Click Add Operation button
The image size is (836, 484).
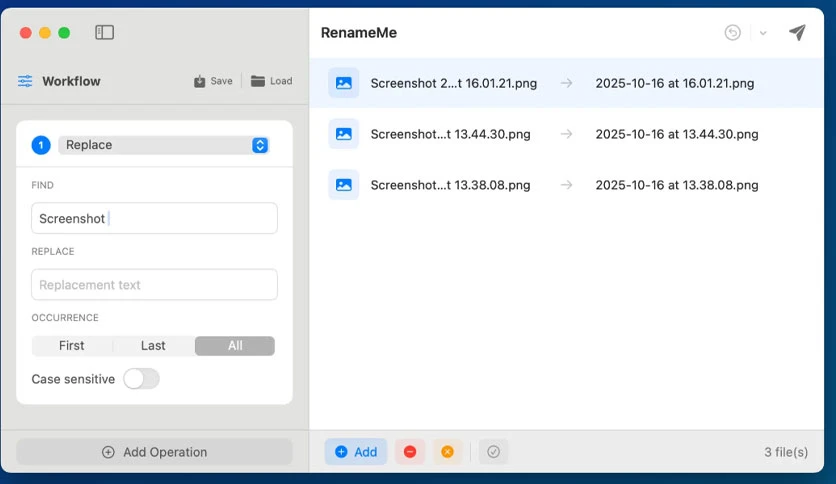[x=154, y=452]
